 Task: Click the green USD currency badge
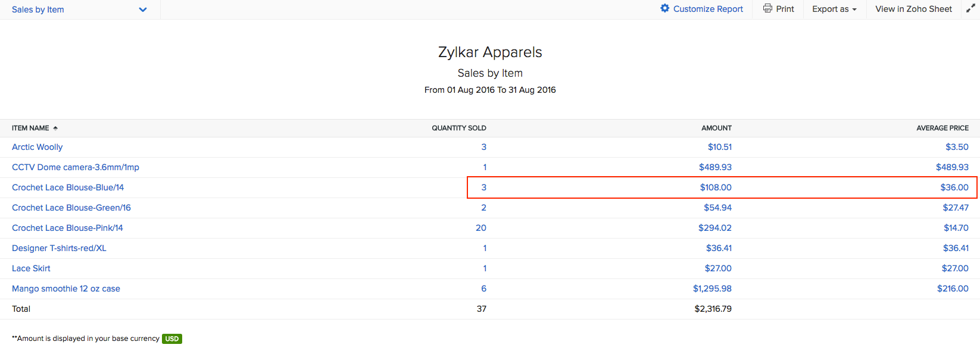[172, 339]
